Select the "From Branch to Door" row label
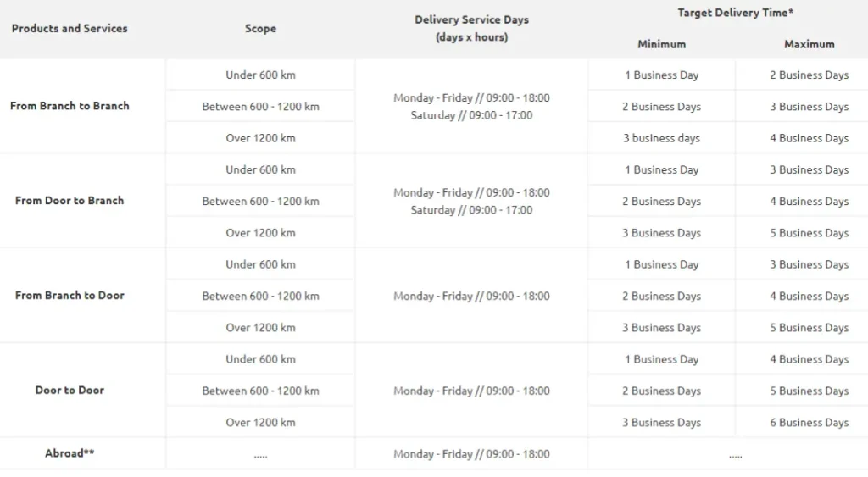 tap(70, 296)
